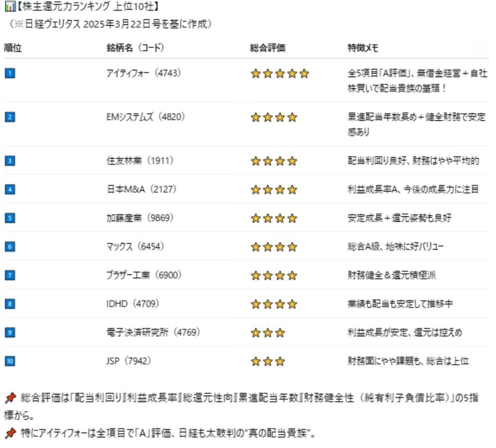The height and width of the screenshot is (448, 496).
Task: Click the memo 利益成長が安定、還元は控えめ
Action: 405,332
